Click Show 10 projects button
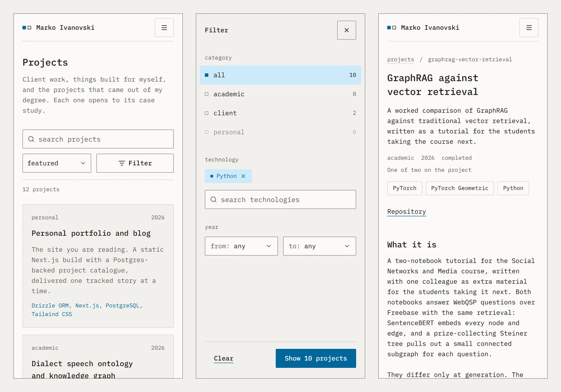The image size is (561, 392). coord(316,358)
